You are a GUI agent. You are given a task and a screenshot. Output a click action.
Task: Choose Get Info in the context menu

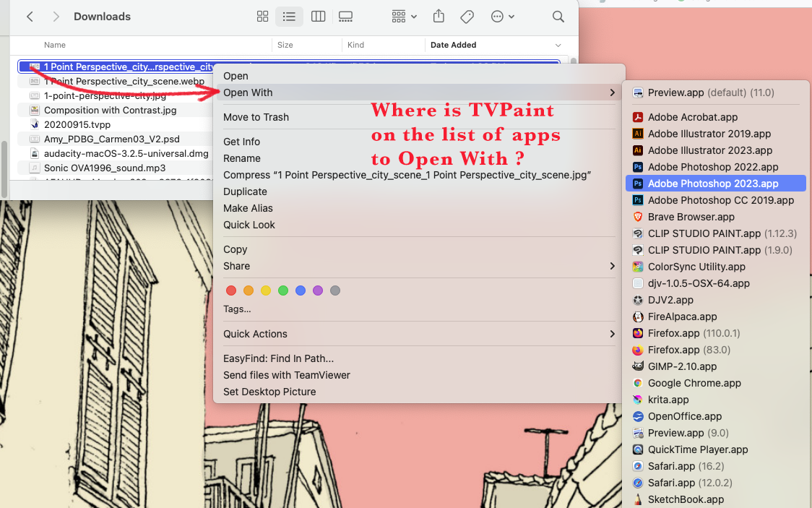241,142
